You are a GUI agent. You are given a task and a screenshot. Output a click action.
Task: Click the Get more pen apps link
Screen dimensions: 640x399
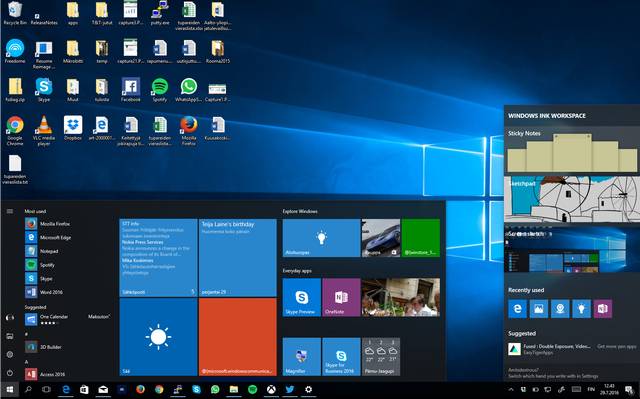616,346
